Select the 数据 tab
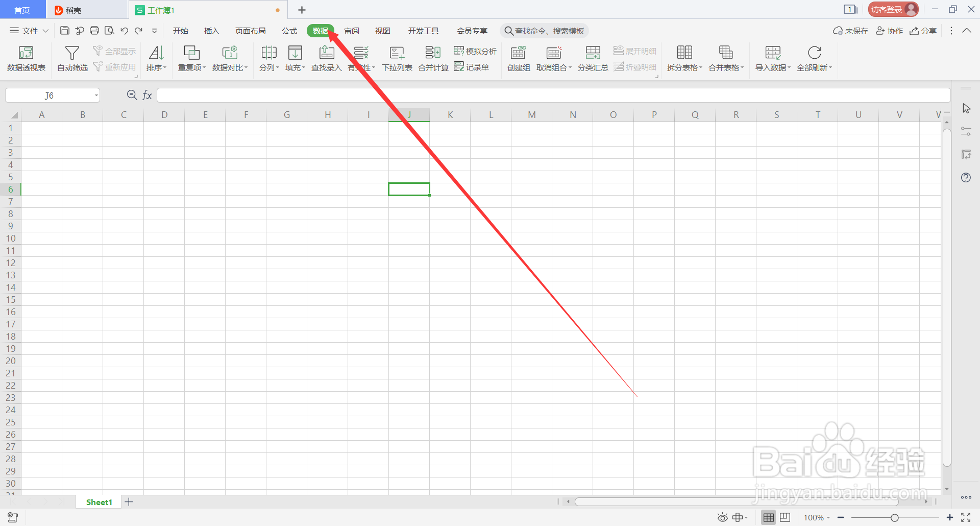Viewport: 980px width, 526px height. click(321, 31)
